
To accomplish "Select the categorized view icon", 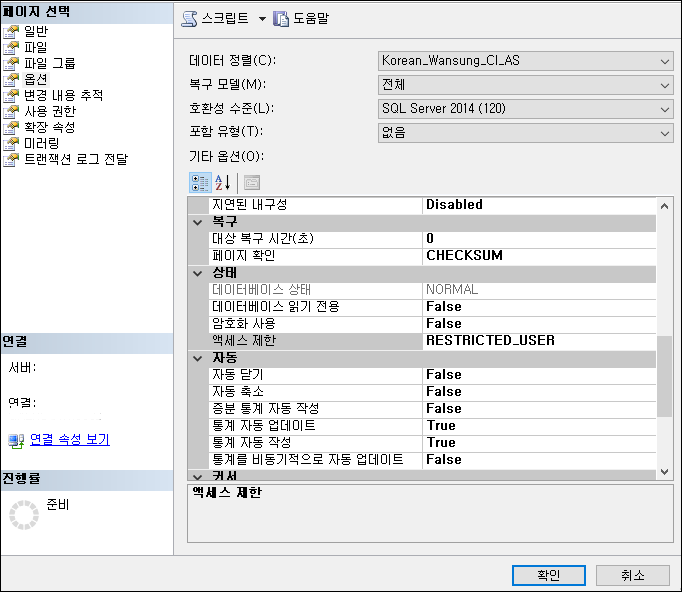I will click(199, 182).
